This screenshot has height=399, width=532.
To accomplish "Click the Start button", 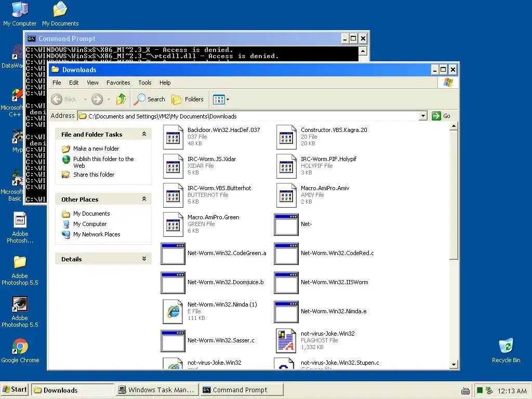I will [15, 390].
